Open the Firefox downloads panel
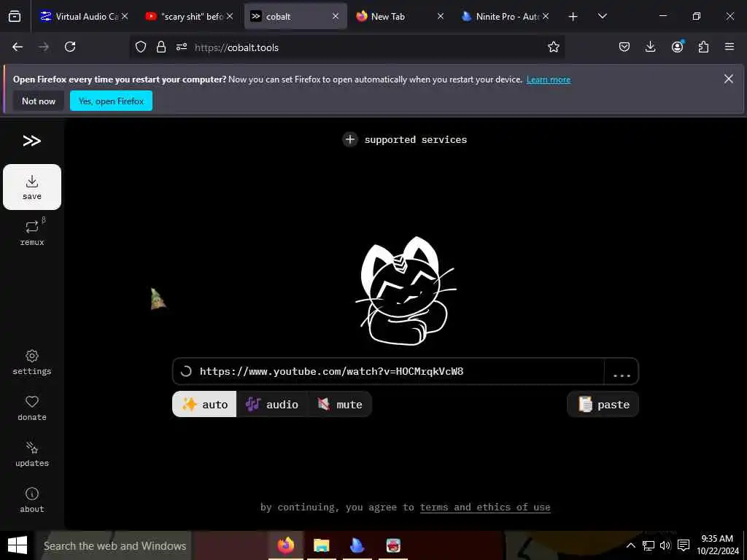Viewport: 747px width, 560px height. coord(650,47)
